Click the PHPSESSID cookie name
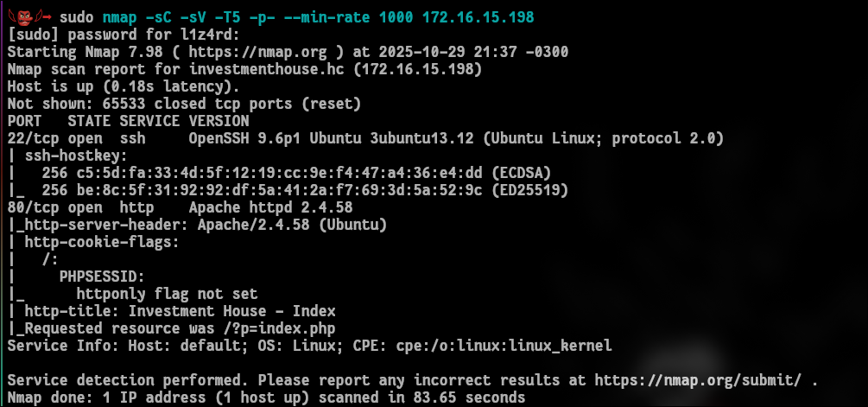868x407 pixels. pos(101,277)
